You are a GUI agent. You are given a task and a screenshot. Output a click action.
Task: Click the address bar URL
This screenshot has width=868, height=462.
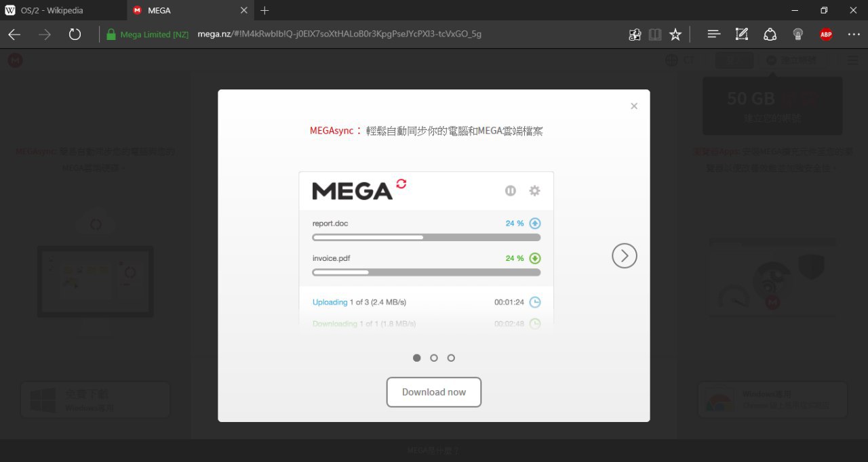[x=339, y=34]
